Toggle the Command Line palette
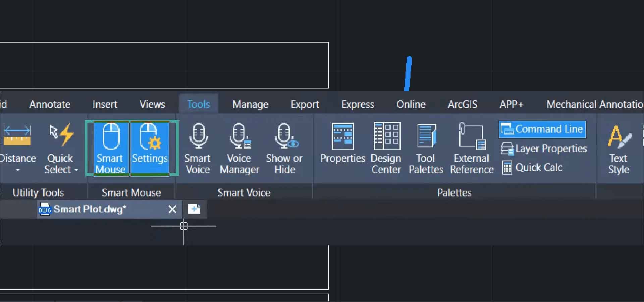644x302 pixels. [542, 129]
